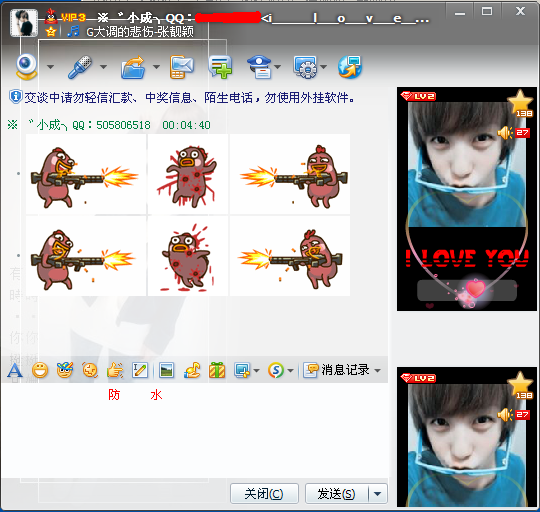Open remote desktop gear monitor icon
This screenshot has width=540, height=512.
tap(305, 67)
